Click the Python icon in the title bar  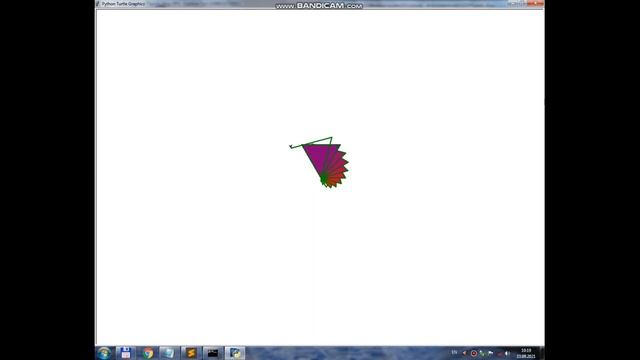(x=98, y=4)
